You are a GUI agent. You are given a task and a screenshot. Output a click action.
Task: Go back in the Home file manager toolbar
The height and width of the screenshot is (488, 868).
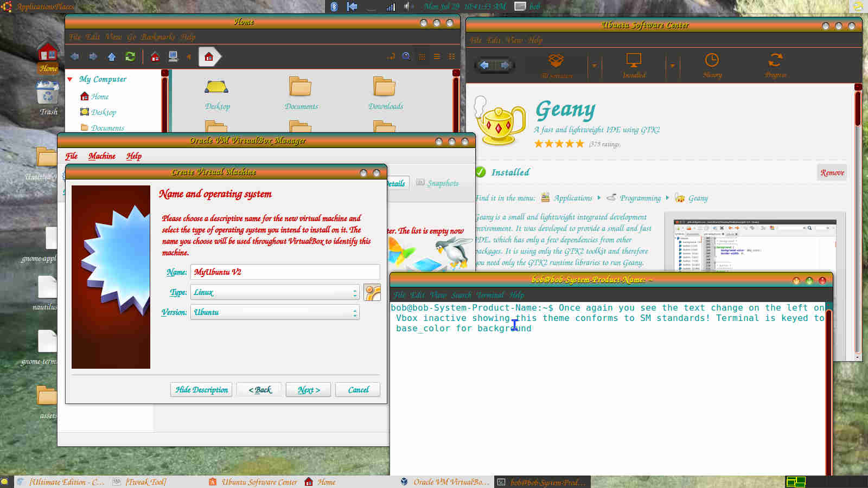pyautogui.click(x=75, y=56)
